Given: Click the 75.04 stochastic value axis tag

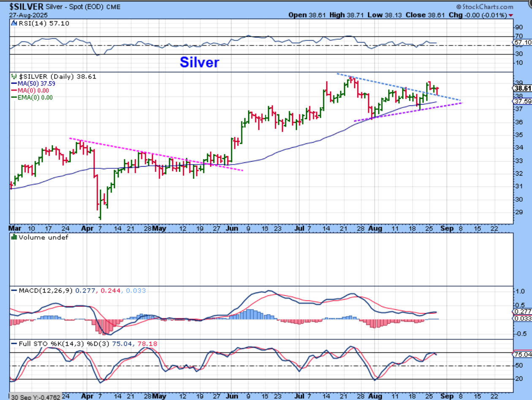Looking at the screenshot, I should (522, 354).
